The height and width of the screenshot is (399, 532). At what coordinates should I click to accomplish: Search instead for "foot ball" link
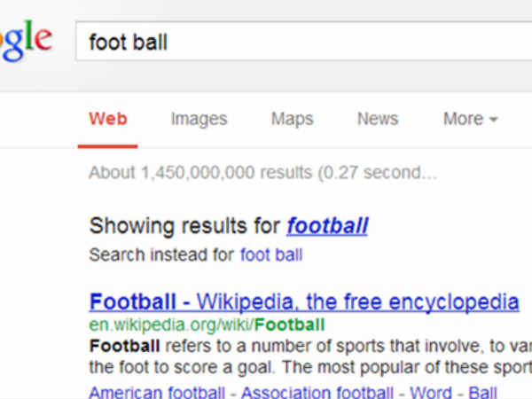coord(271,255)
